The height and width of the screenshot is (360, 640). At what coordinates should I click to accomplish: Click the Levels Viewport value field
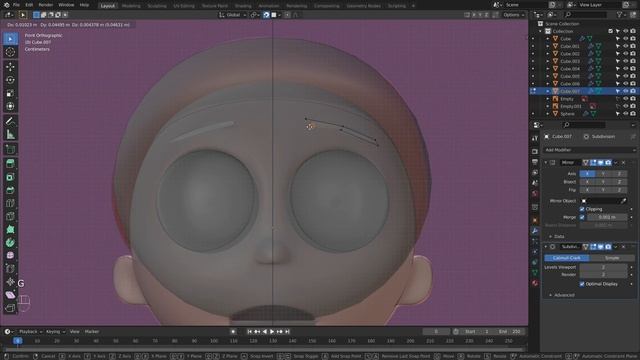tap(603, 267)
